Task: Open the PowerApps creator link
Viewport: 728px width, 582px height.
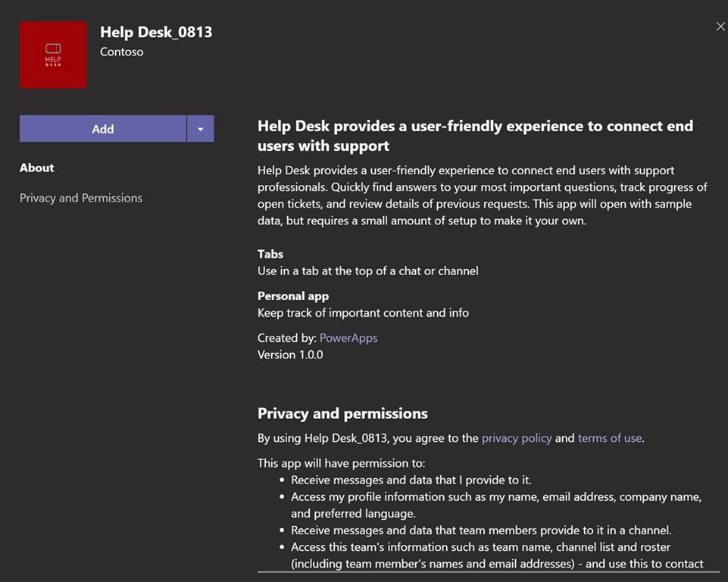Action: point(348,338)
